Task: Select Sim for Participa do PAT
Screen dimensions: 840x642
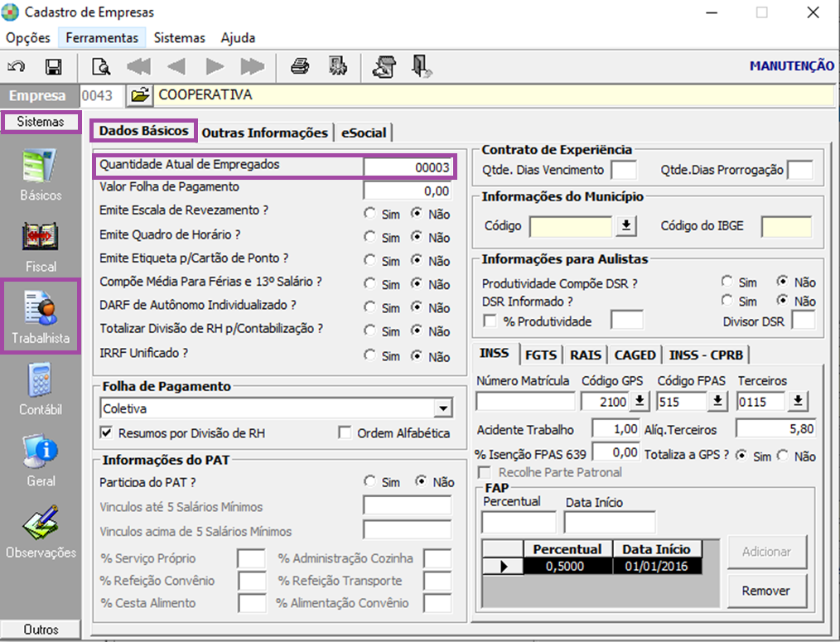Action: click(x=369, y=481)
